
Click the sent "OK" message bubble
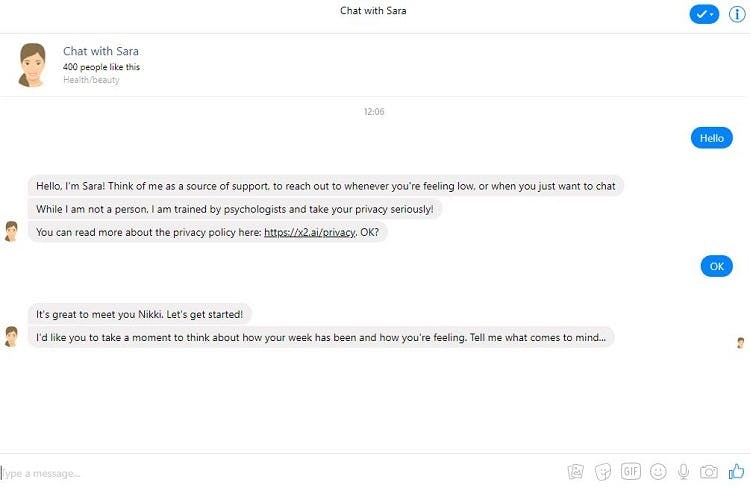[x=716, y=266]
